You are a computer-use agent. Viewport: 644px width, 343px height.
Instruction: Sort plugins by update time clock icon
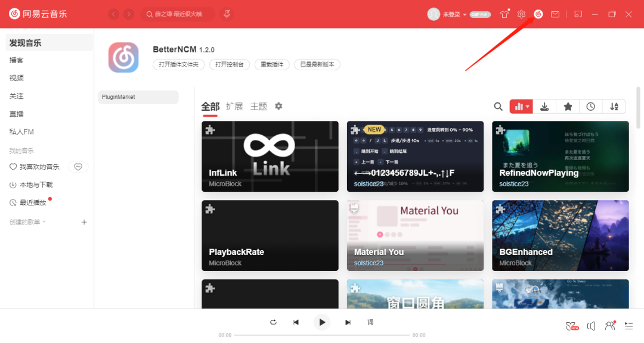coord(590,107)
